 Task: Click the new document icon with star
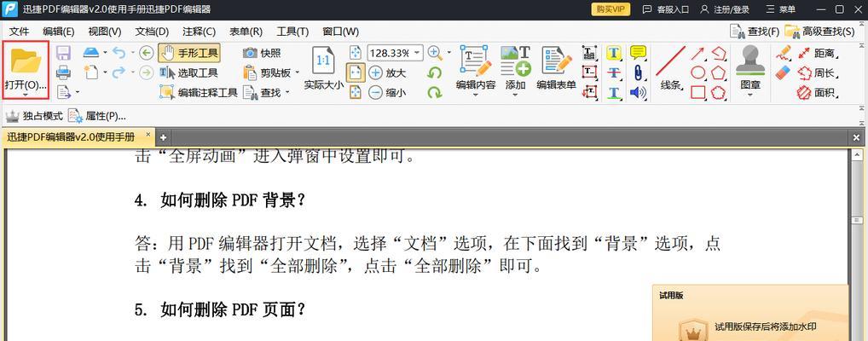pos(91,72)
